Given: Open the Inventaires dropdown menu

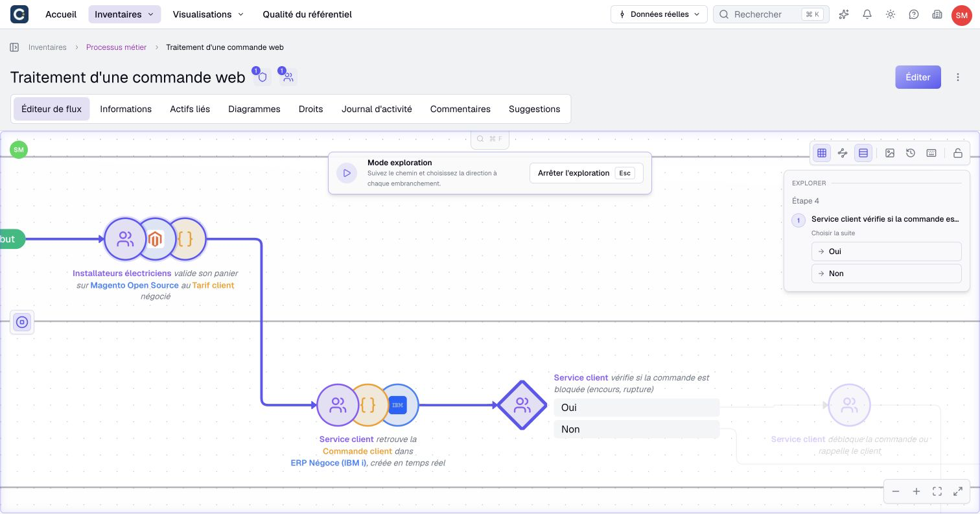Looking at the screenshot, I should (124, 14).
